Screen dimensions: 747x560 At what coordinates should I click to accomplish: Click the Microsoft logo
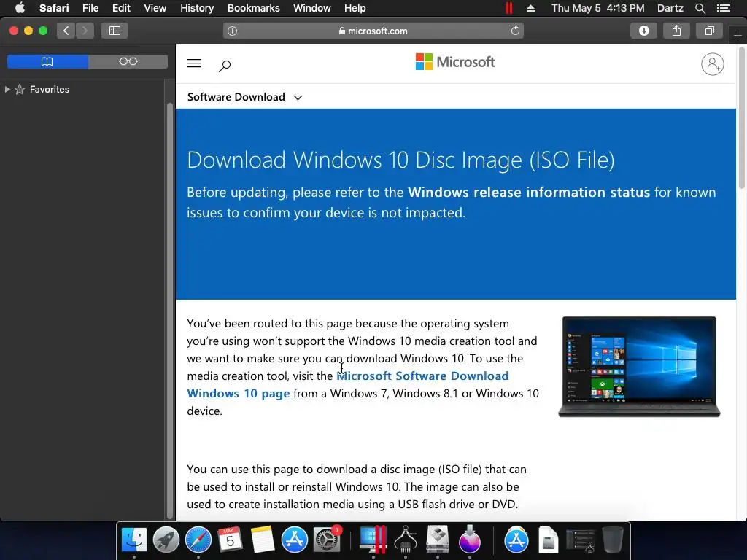455,62
